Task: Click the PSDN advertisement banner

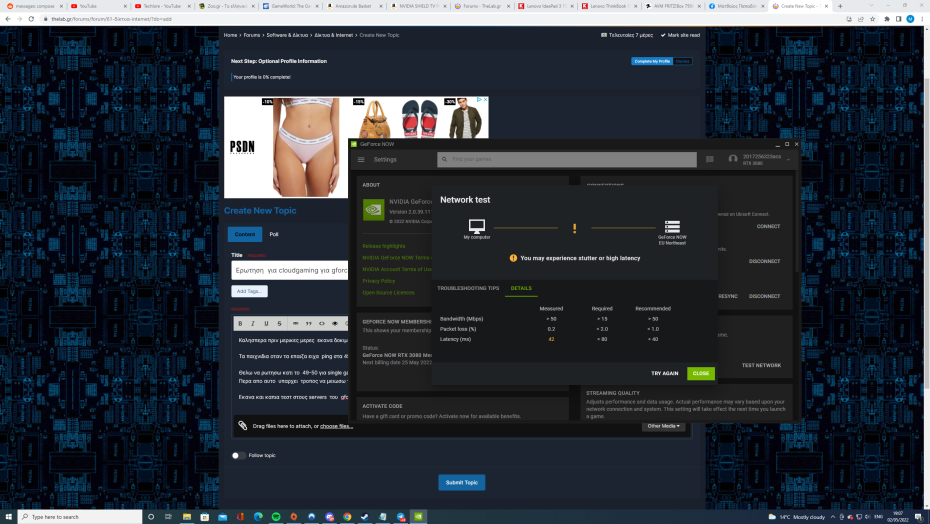Action: (x=286, y=147)
